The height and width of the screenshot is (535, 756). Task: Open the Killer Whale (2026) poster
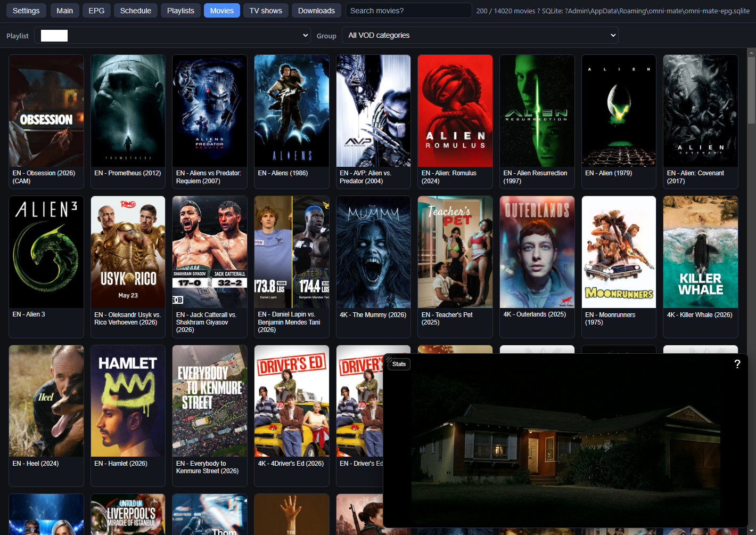[701, 252]
